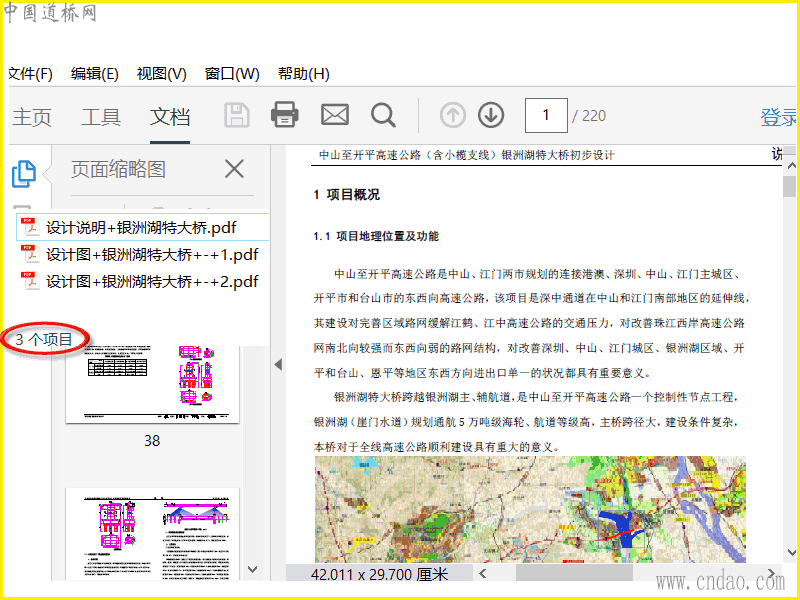Click the print icon in toolbar
The height and width of the screenshot is (600, 800).
tap(285, 115)
